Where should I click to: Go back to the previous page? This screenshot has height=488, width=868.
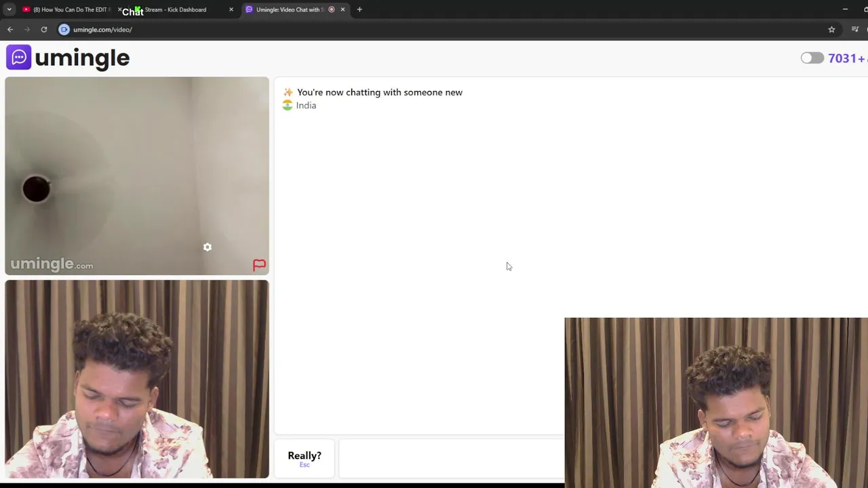10,29
